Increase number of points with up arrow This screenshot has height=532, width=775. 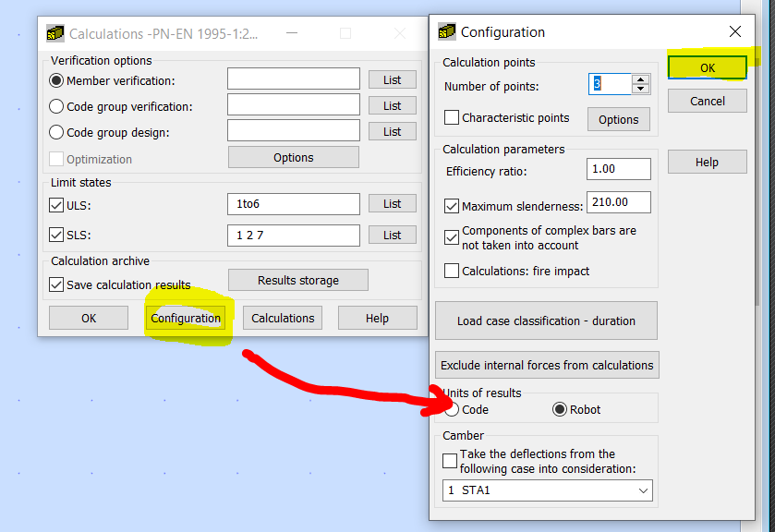click(x=640, y=79)
